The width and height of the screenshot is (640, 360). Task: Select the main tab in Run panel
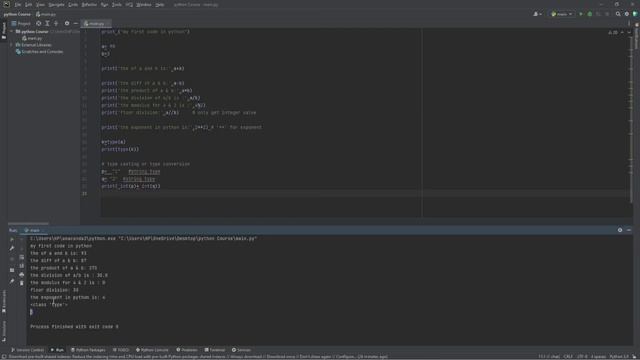coord(33,230)
